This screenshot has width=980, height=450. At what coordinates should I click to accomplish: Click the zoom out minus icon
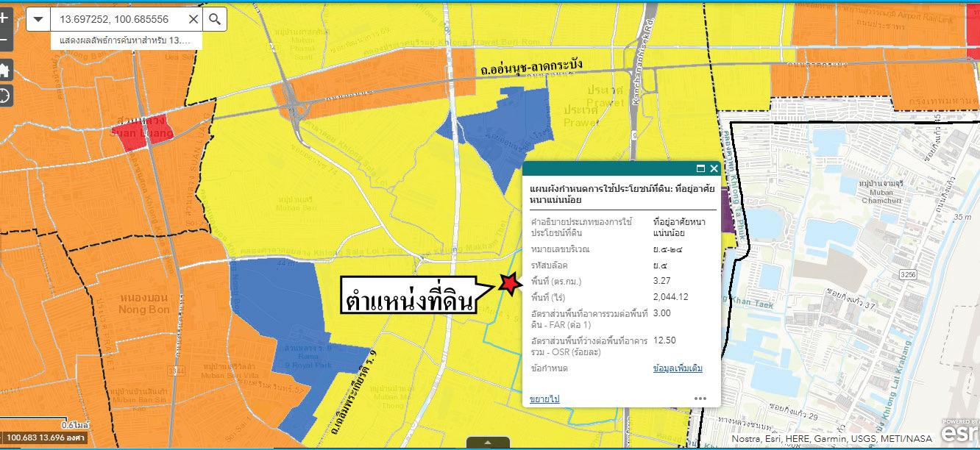click(4, 39)
